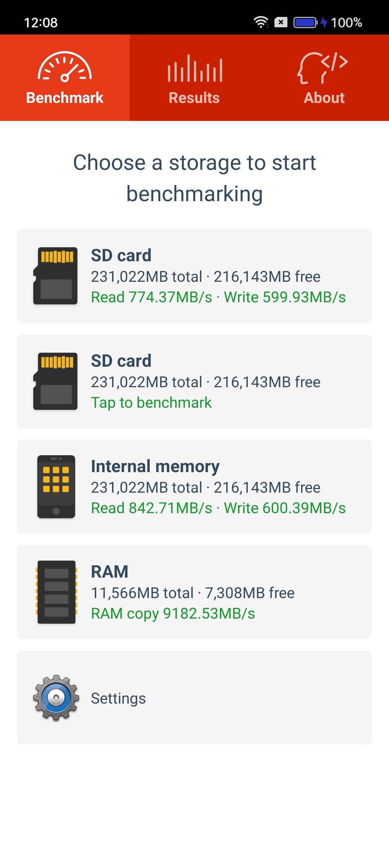This screenshot has width=389, height=868.
Task: Select 'Read 774.37MB/s' SD card result
Action: click(x=152, y=297)
